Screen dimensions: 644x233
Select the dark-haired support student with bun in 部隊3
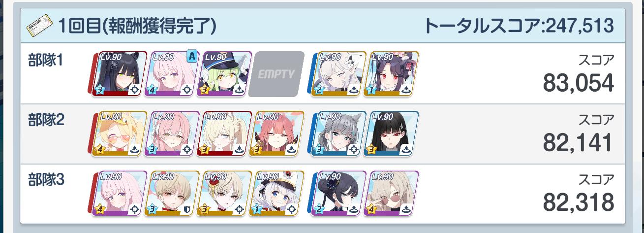340,194
